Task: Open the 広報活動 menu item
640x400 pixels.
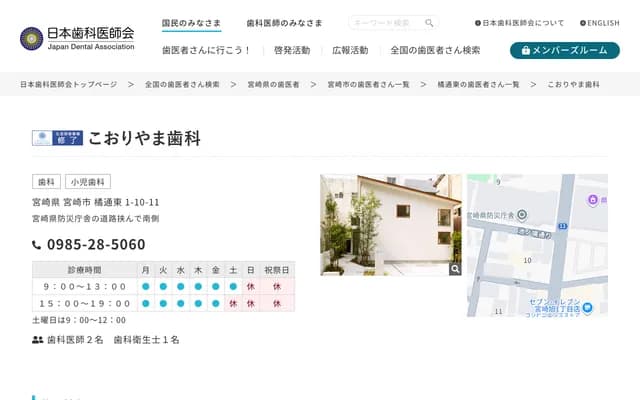Action: click(350, 50)
